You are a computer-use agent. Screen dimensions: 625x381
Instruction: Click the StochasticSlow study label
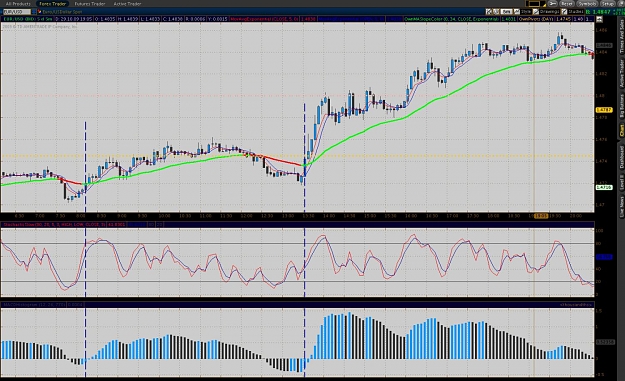[x=55, y=225]
